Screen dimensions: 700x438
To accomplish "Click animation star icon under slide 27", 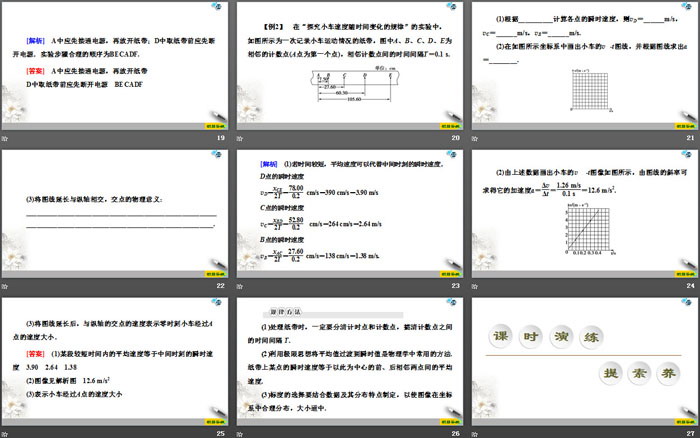I will point(475,434).
